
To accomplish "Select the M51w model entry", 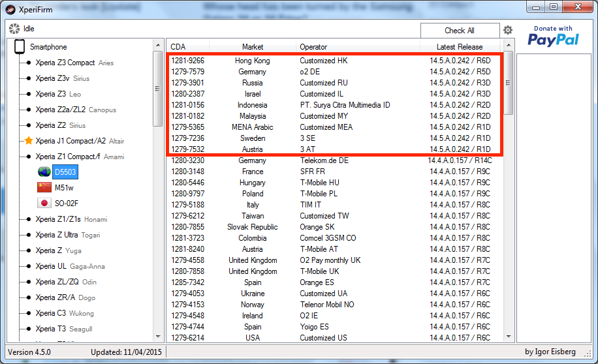I will coord(64,187).
